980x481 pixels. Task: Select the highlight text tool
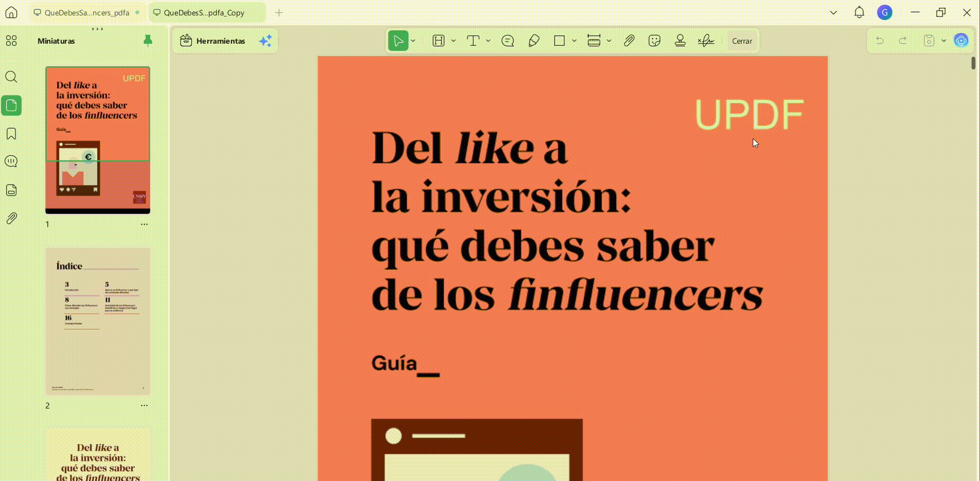439,41
